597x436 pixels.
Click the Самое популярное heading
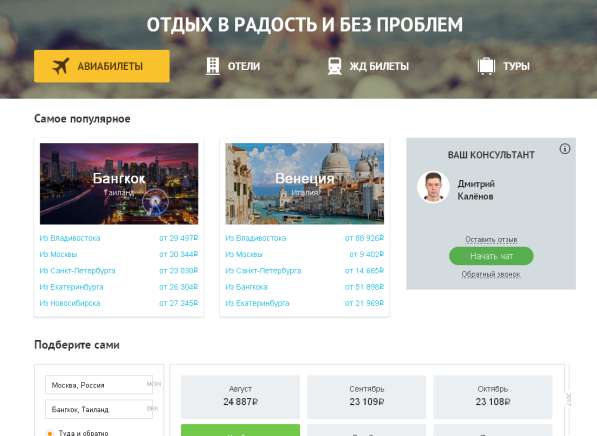tap(82, 119)
